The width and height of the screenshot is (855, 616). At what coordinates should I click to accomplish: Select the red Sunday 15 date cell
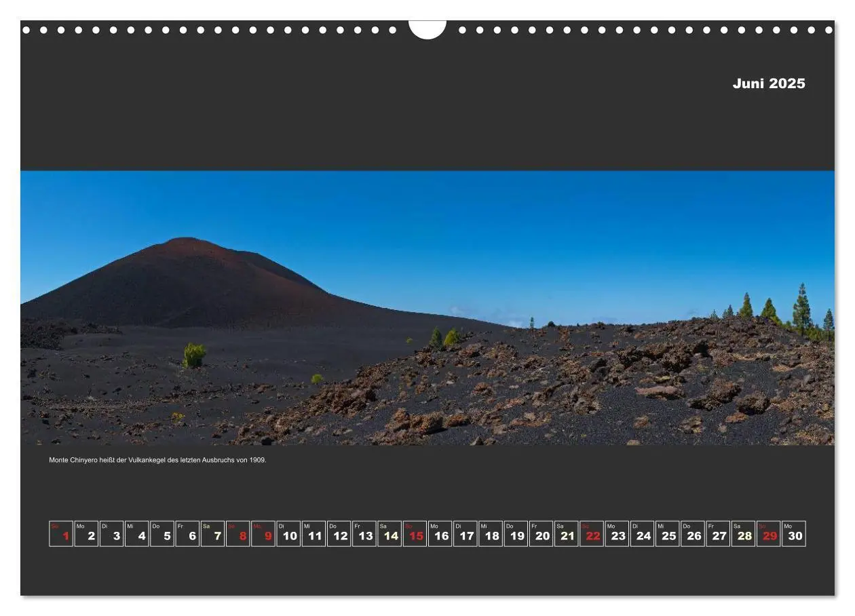[415, 533]
